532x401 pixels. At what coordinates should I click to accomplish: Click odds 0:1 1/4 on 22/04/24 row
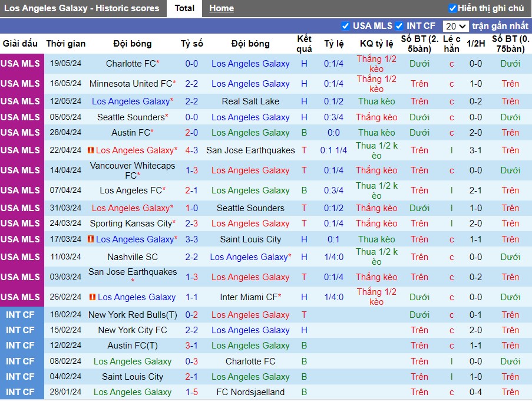[333, 150]
